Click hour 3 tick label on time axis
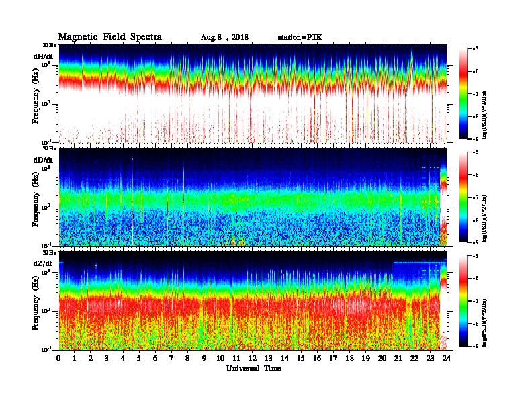Image resolution: width=532 pixels, height=411 pixels. (107, 358)
